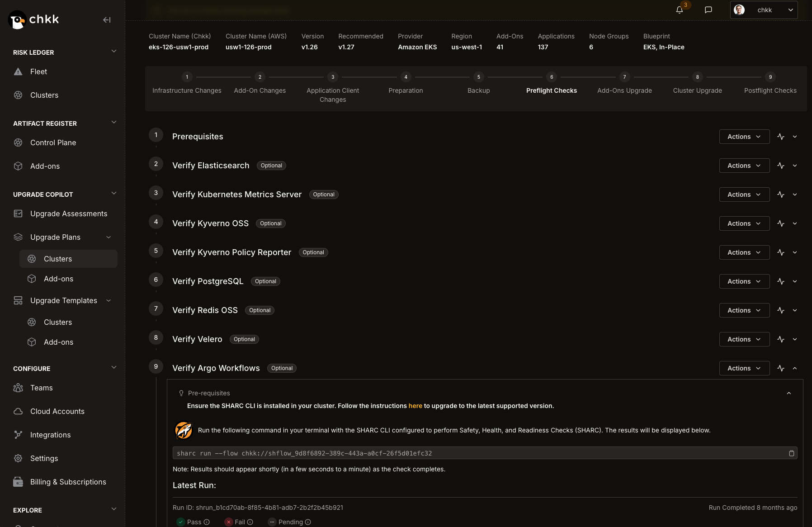Open activity icon for Verify Elasticsearch
The width and height of the screenshot is (812, 527).
pos(781,166)
